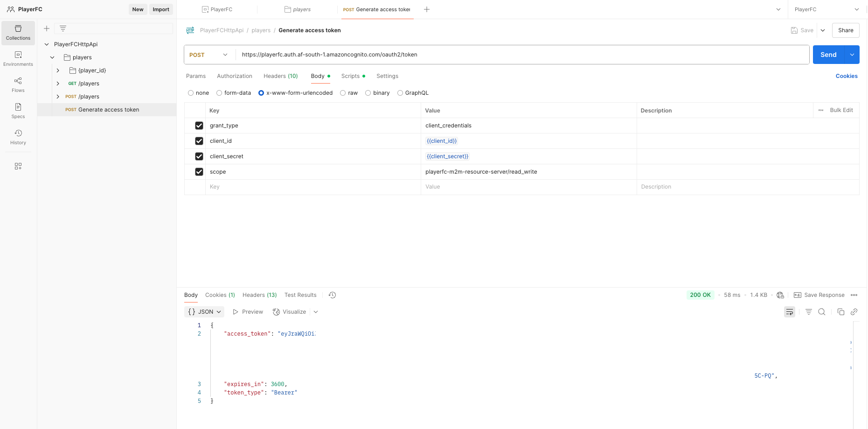Open response Headers (13) tab
This screenshot has height=429, width=868.
coord(260,295)
